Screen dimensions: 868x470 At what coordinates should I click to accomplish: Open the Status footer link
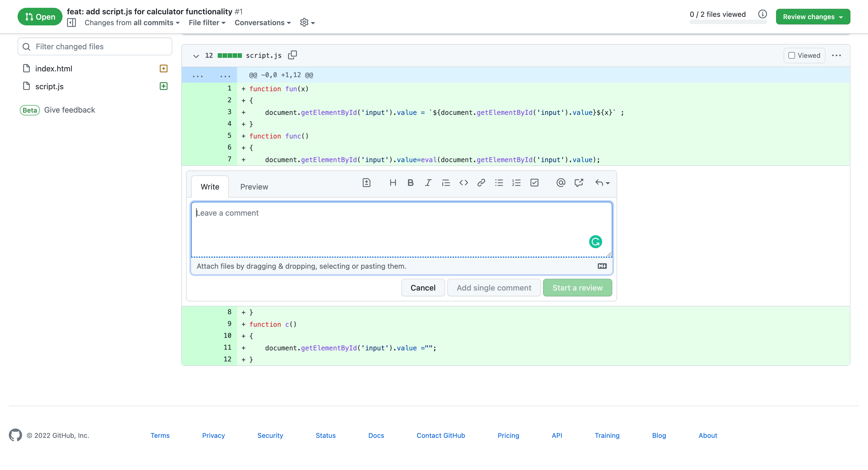(325, 435)
